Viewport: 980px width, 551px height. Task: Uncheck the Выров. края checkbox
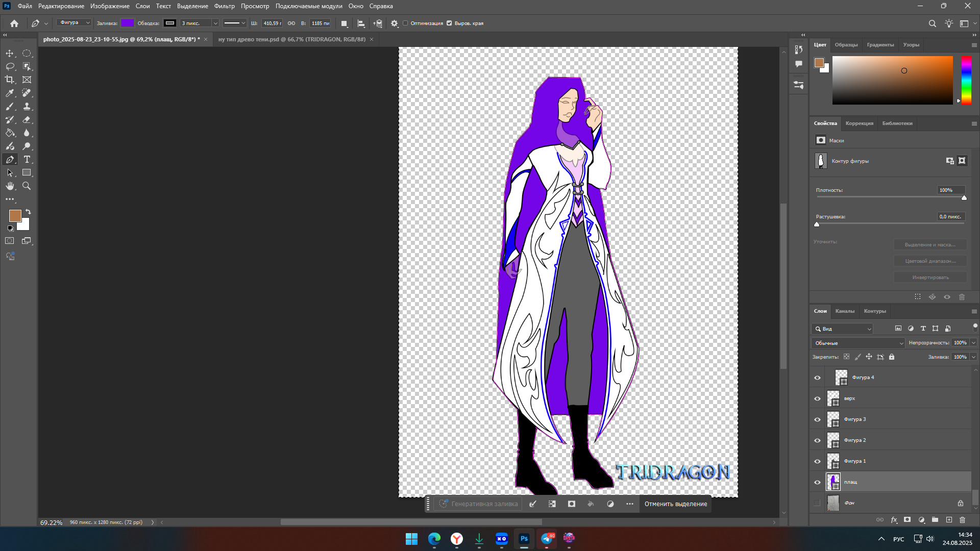click(x=449, y=23)
